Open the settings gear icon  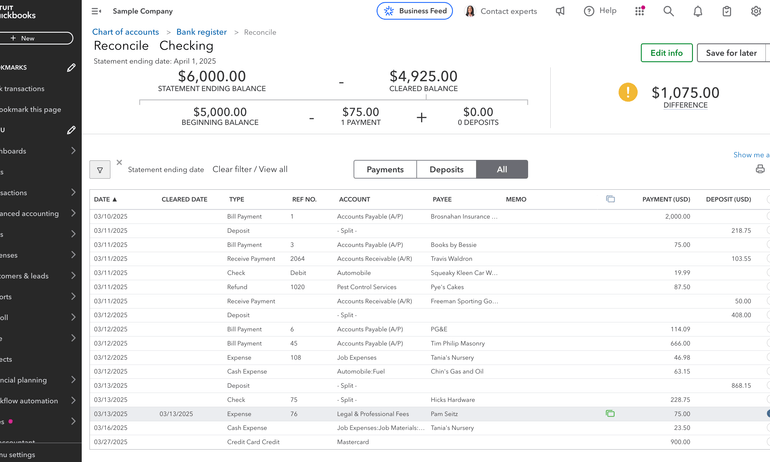point(756,11)
